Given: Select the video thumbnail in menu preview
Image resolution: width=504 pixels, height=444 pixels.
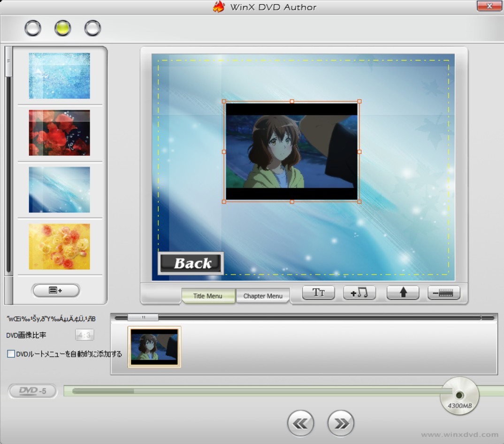Looking at the screenshot, I should 291,152.
